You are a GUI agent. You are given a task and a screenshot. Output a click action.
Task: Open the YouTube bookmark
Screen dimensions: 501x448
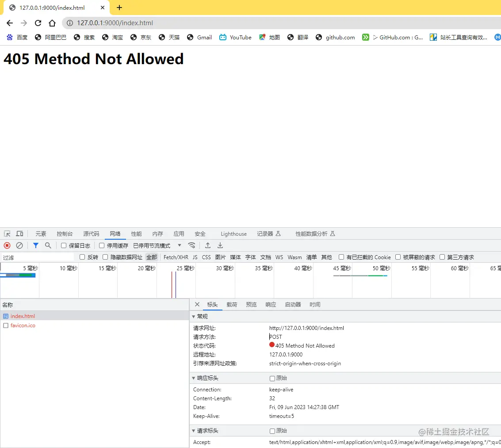pos(236,38)
